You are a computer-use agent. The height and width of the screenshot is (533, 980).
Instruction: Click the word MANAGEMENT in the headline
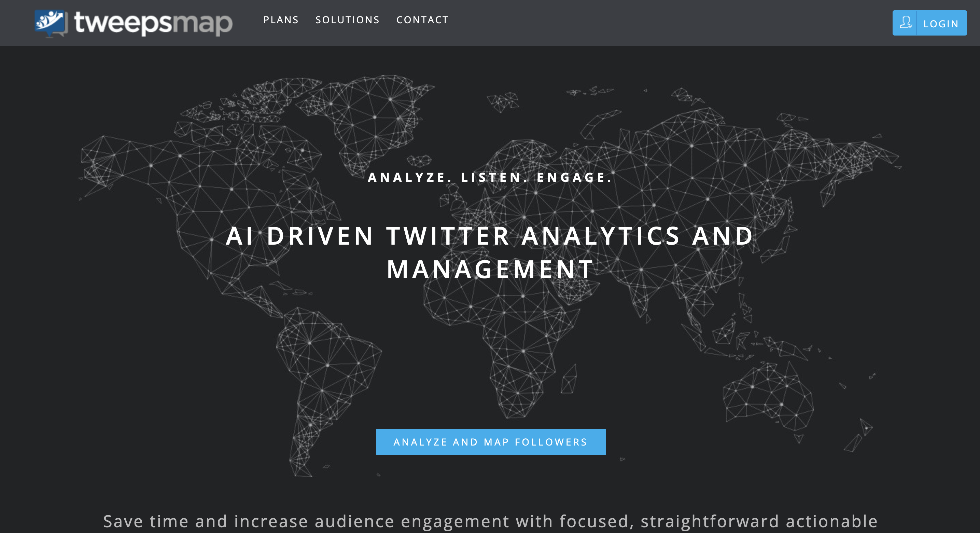point(490,269)
